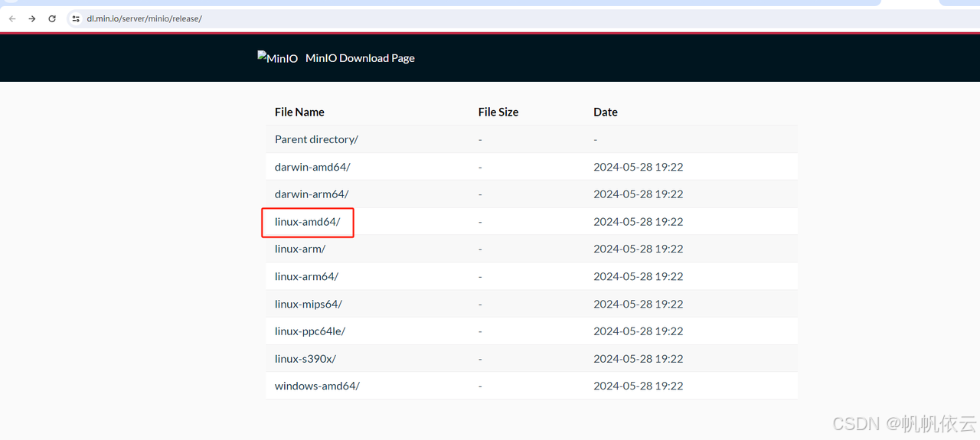Open the linux-amd64/ folder
The image size is (980, 440).
click(x=307, y=222)
